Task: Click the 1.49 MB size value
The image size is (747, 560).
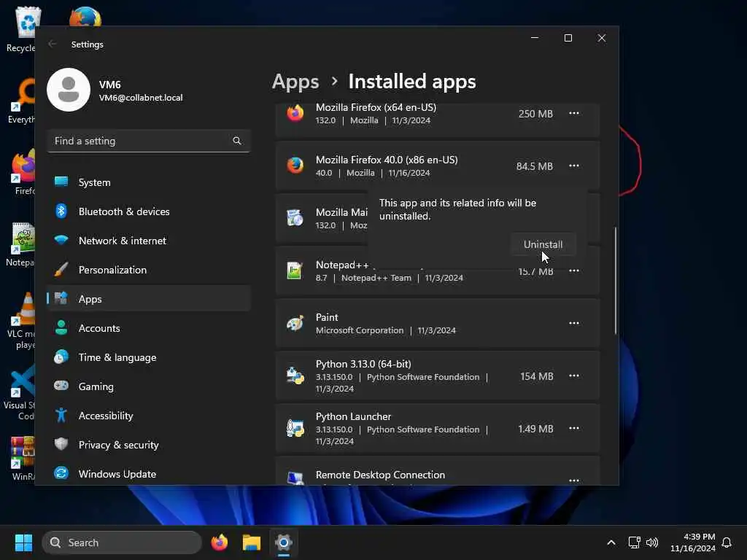Action: [535, 429]
